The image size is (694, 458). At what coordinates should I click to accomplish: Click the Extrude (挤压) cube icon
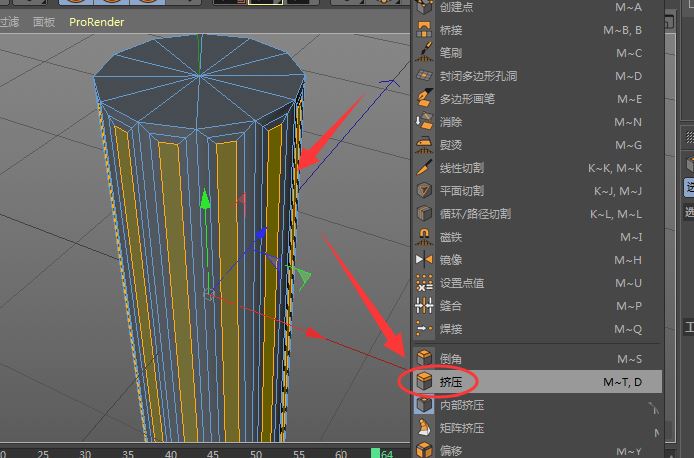pos(424,382)
